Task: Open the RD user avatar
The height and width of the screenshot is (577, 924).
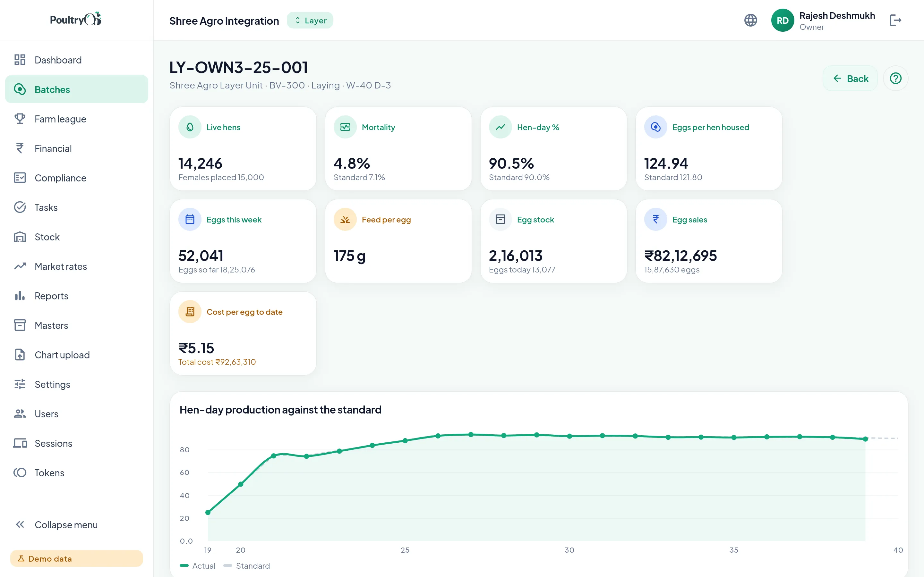Action: point(782,20)
